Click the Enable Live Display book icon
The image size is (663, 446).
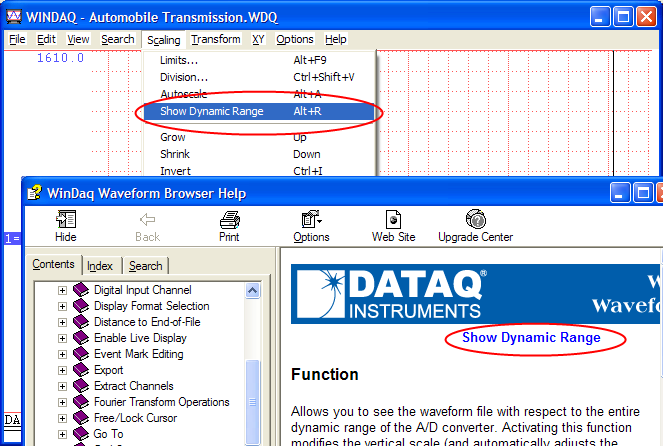click(x=81, y=338)
